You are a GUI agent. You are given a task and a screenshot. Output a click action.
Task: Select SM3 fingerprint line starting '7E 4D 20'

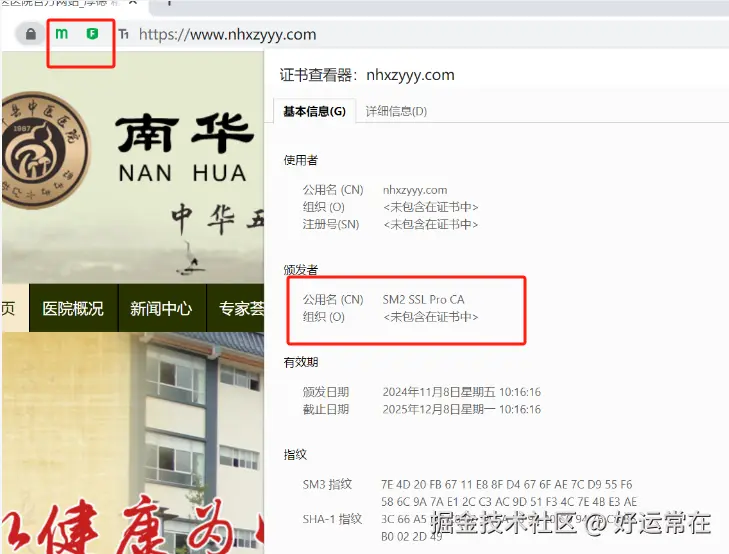pos(507,485)
